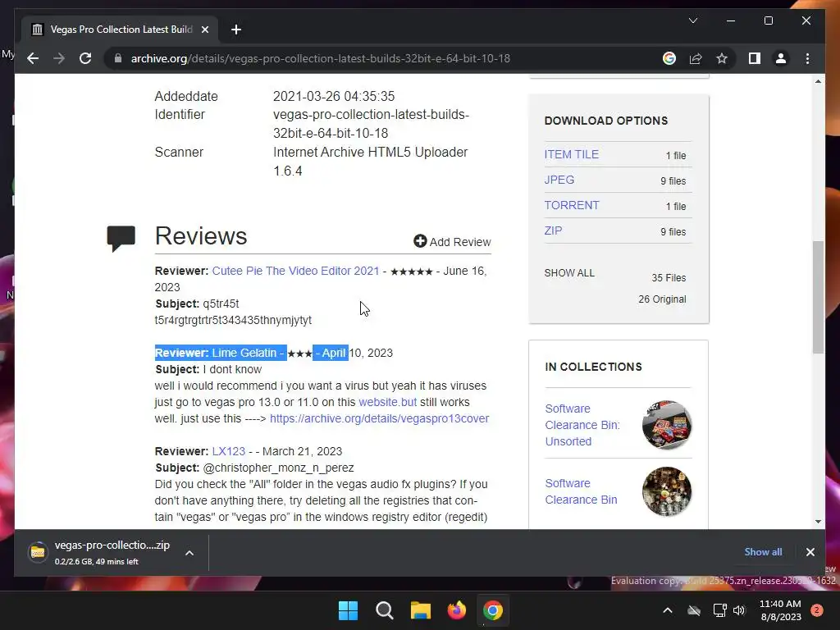Open the website.but link
This screenshot has width=840, height=630.
tap(387, 402)
